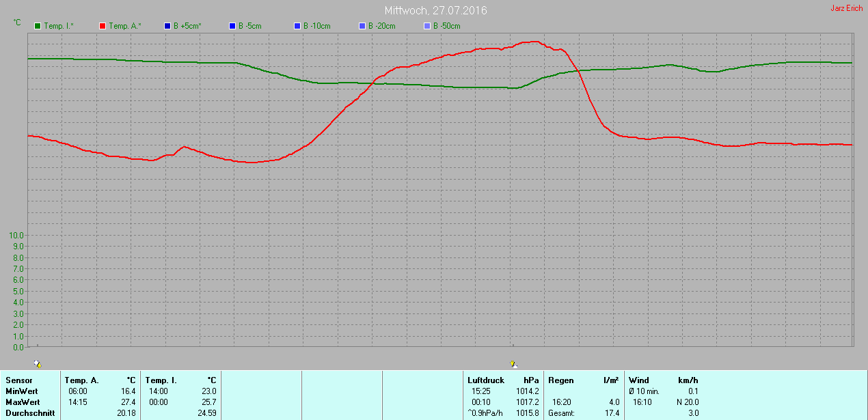
Task: Toggle the B +5cm series swatch
Action: (167, 26)
